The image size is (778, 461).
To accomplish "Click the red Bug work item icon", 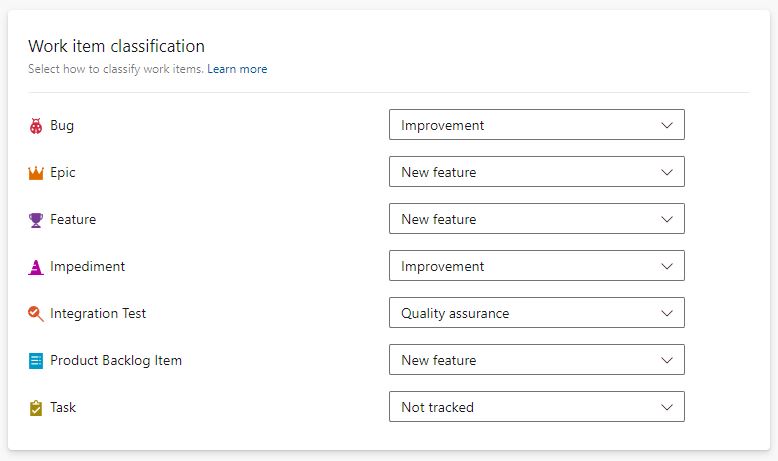I will [x=36, y=126].
